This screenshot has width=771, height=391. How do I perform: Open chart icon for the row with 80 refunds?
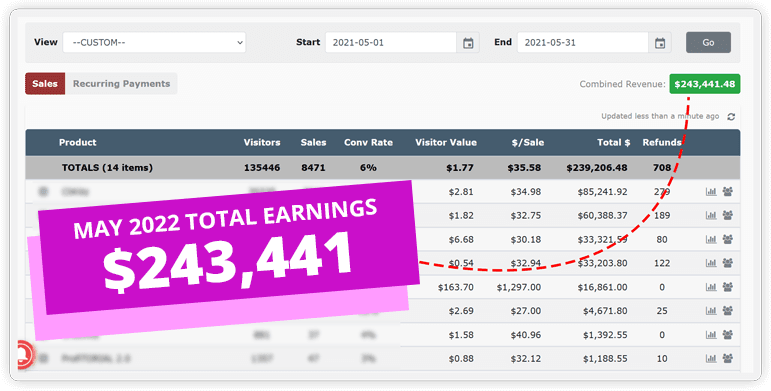click(x=711, y=240)
